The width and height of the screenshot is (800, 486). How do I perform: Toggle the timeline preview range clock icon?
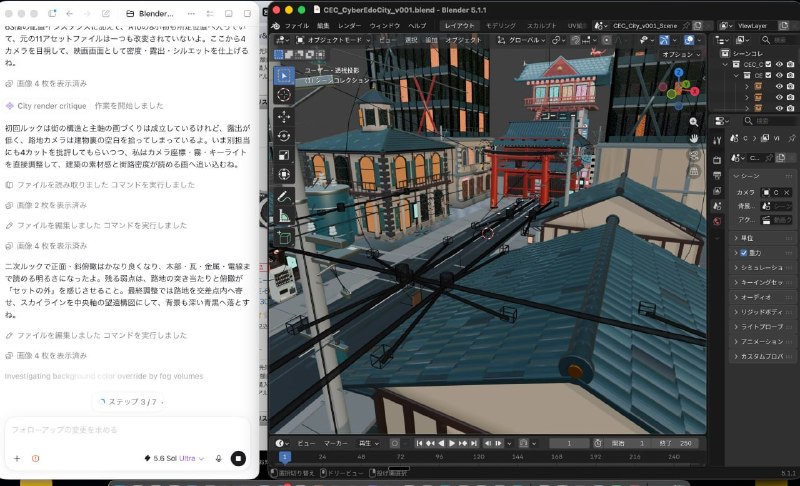tap(597, 443)
